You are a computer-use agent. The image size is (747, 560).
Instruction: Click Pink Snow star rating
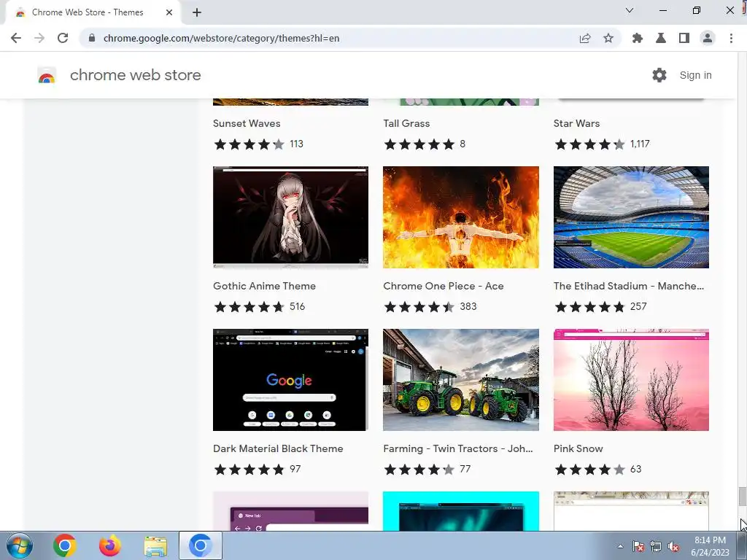point(589,469)
